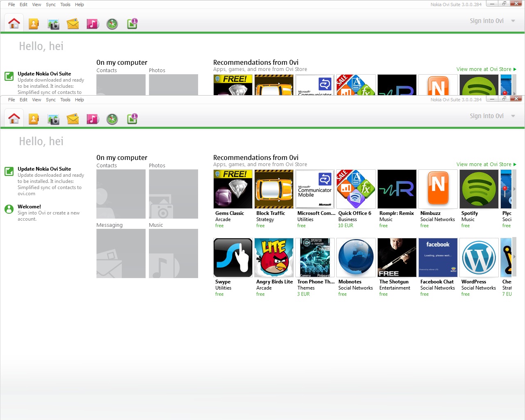Click WordPress title text

[474, 282]
